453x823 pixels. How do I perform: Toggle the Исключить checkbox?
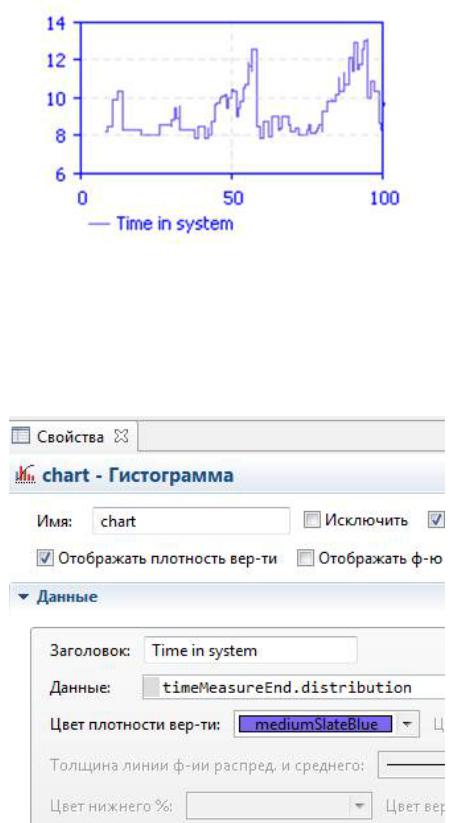pos(312,520)
